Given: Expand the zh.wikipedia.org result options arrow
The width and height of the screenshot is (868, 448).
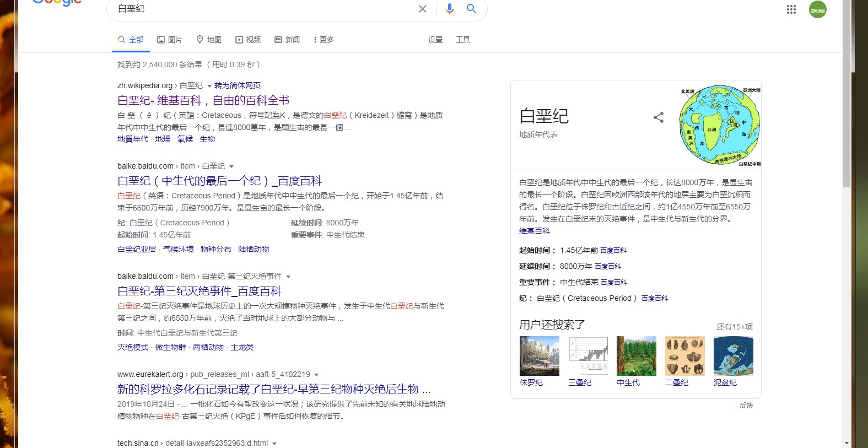Looking at the screenshot, I should click(209, 86).
